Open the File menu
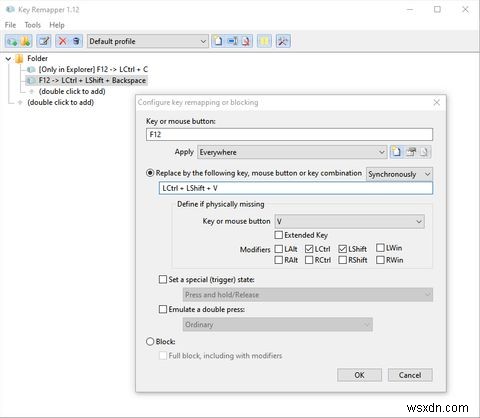480x418 pixels. pos(10,25)
